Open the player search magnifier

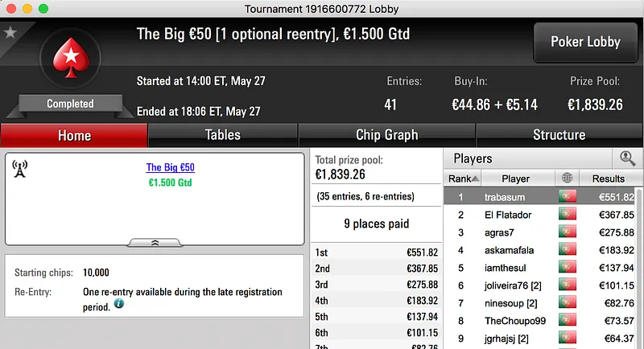point(625,159)
